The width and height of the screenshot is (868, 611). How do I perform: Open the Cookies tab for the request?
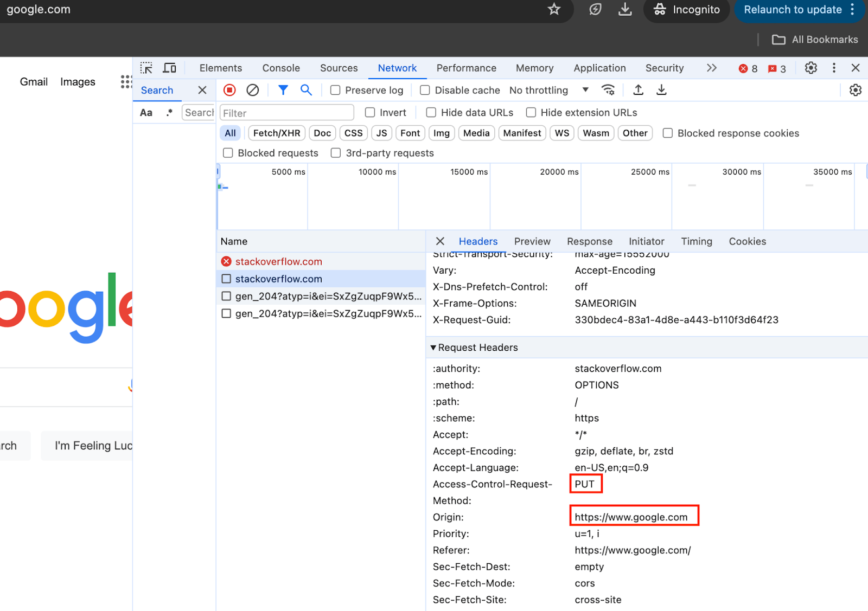point(747,241)
